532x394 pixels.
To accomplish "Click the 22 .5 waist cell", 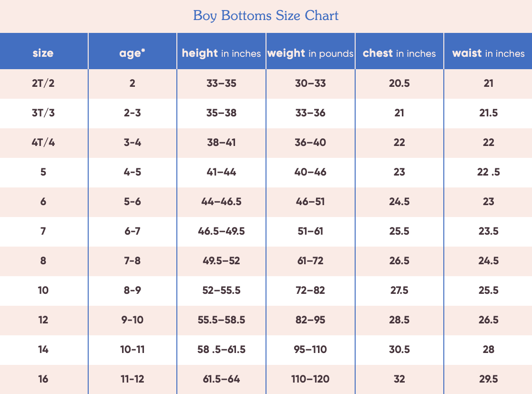I will coord(488,172).
